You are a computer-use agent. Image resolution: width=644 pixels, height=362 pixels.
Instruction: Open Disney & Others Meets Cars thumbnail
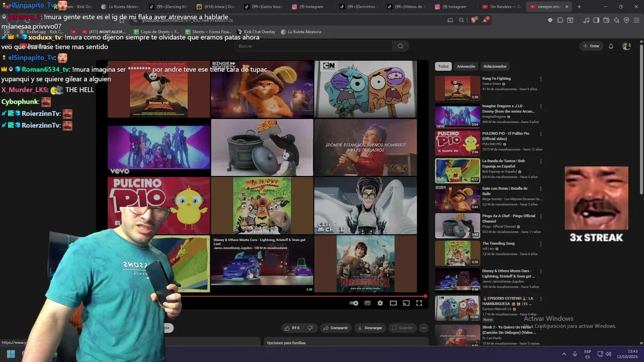457,280
